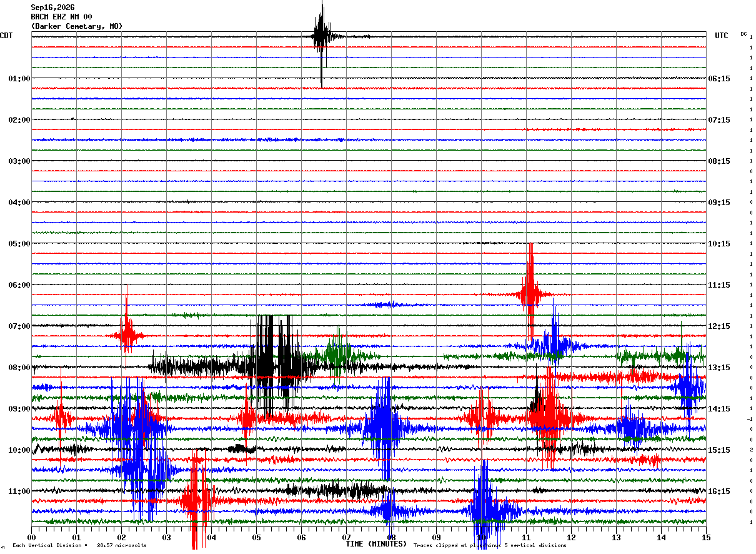Viewport: 756px width, 554px height.
Task: Click the CDT timezone label
Action: (6, 36)
